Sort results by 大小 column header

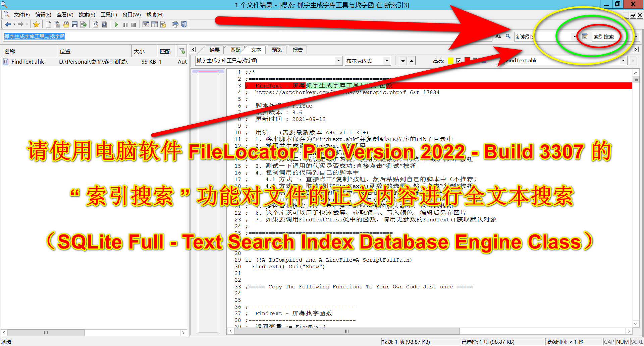144,51
